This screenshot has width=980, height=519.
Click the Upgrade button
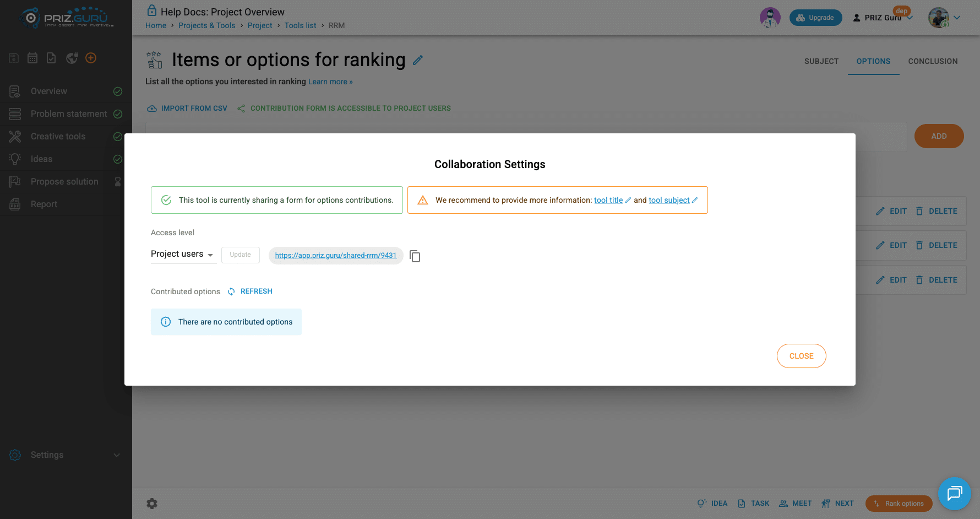(815, 18)
